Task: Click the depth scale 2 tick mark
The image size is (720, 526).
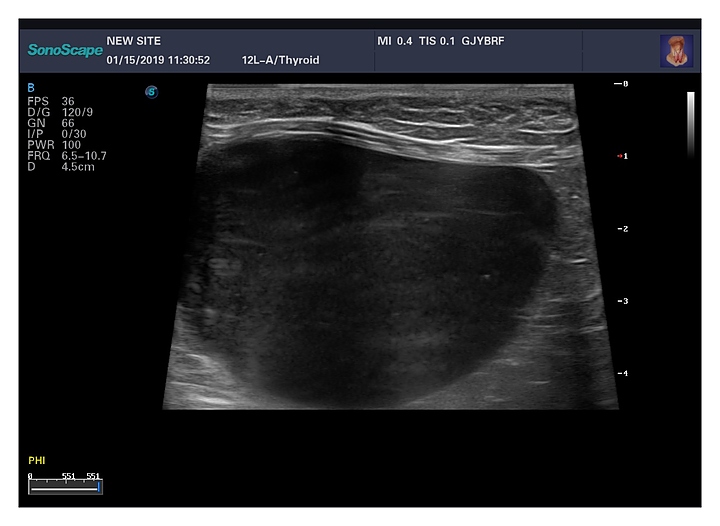Action: tap(621, 229)
